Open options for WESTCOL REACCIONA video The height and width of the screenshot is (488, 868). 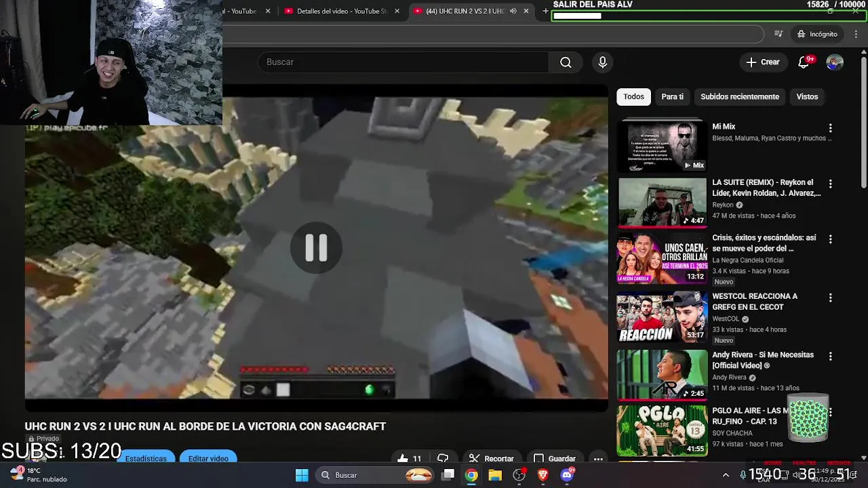tap(830, 298)
